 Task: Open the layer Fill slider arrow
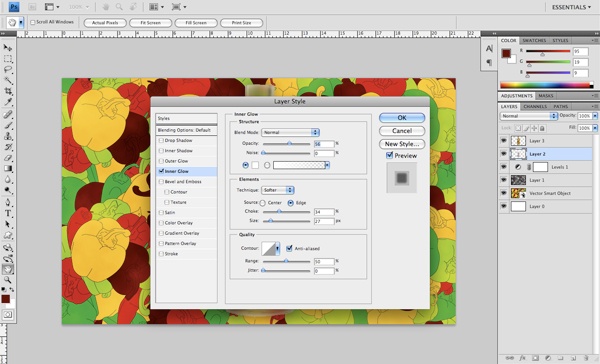595,128
